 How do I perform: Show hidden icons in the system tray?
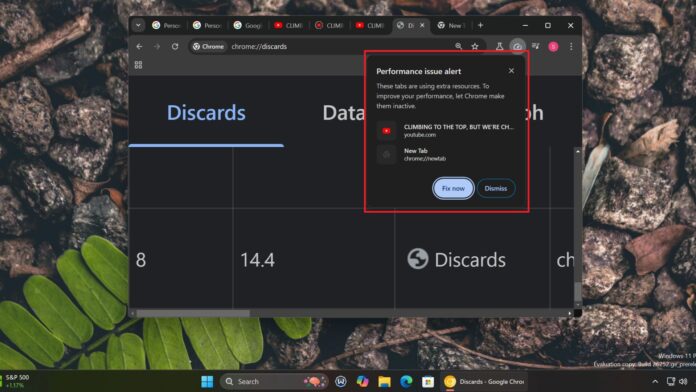point(655,381)
